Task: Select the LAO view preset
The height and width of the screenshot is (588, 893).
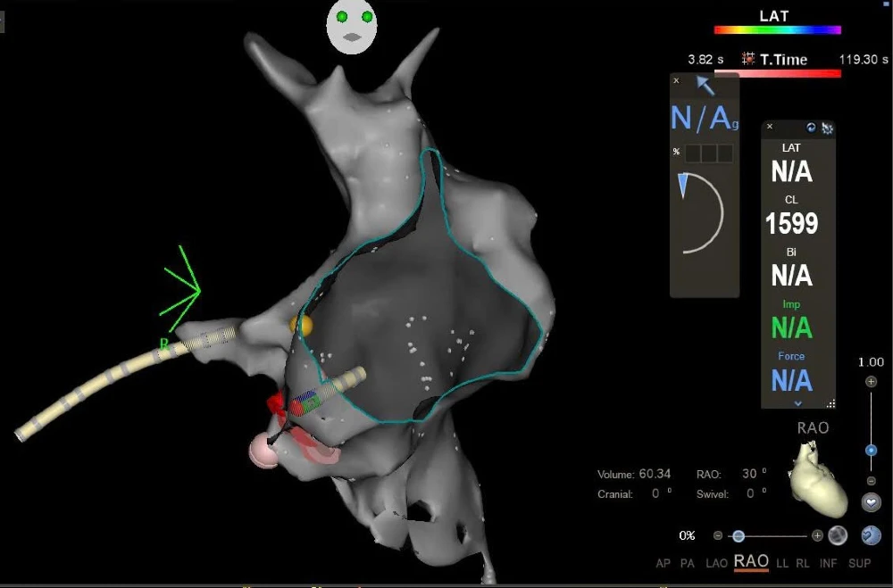Action: (716, 563)
